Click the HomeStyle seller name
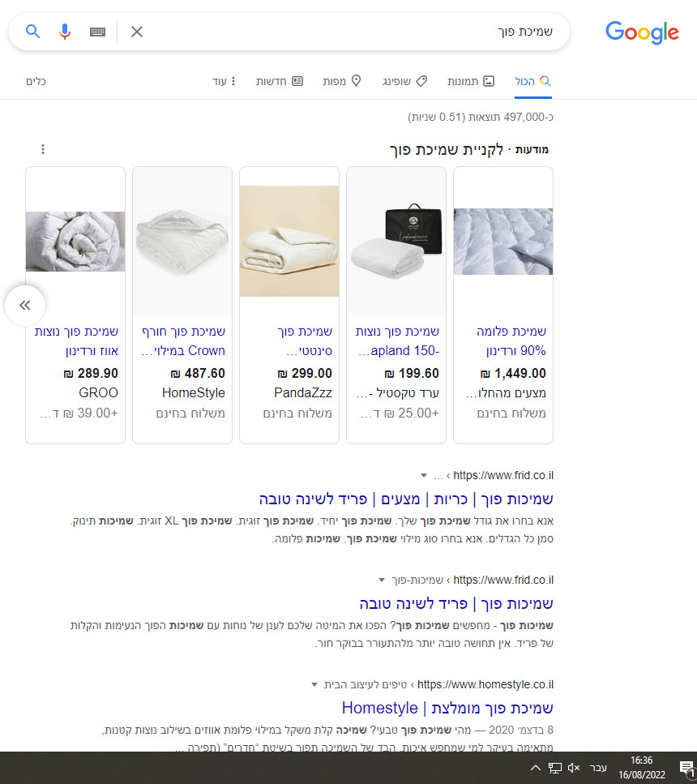This screenshot has height=784, width=697. [x=194, y=393]
